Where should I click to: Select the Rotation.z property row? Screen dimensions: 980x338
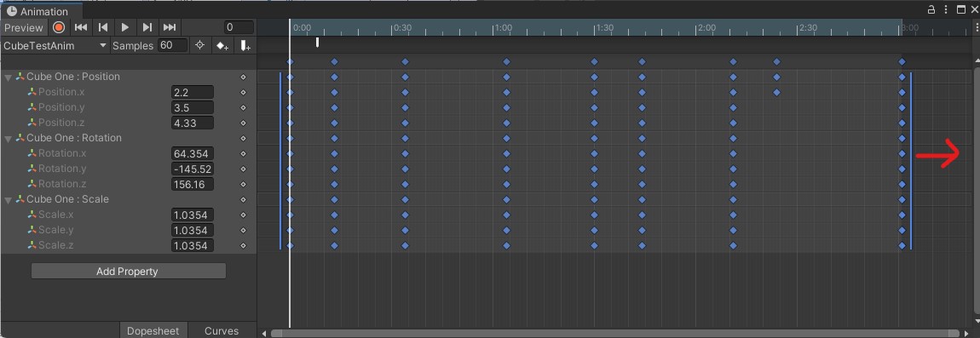tap(128, 184)
